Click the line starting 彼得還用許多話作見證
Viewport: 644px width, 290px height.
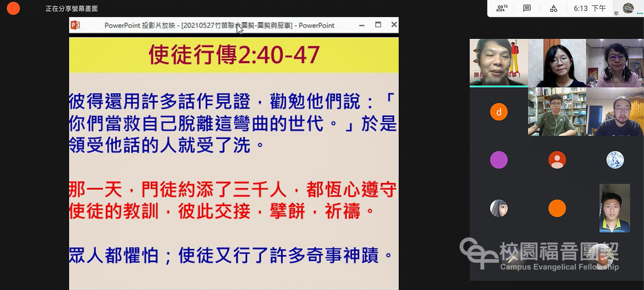(232, 103)
